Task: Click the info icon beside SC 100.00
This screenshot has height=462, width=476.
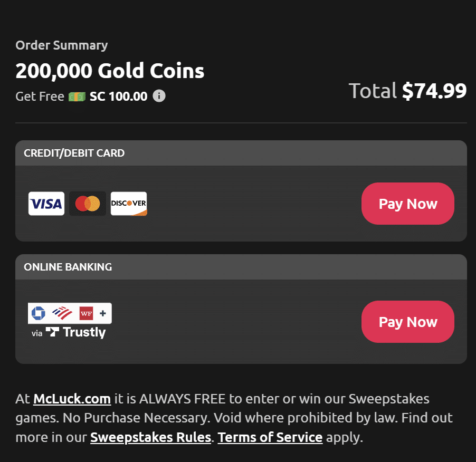Action: (159, 97)
